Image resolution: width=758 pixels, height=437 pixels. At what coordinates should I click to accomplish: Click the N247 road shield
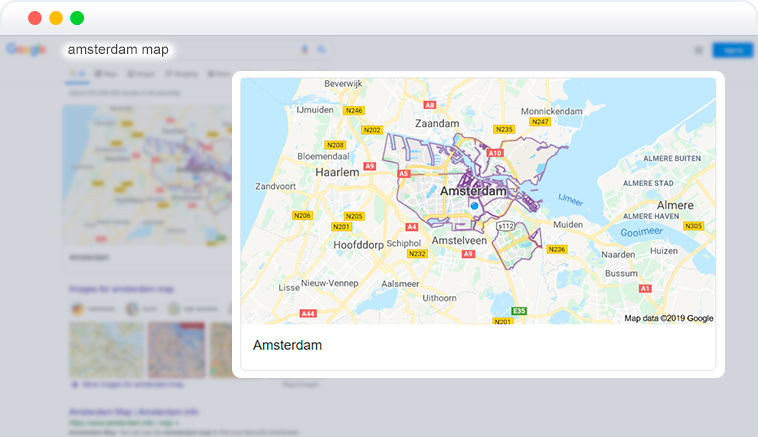[x=540, y=122]
